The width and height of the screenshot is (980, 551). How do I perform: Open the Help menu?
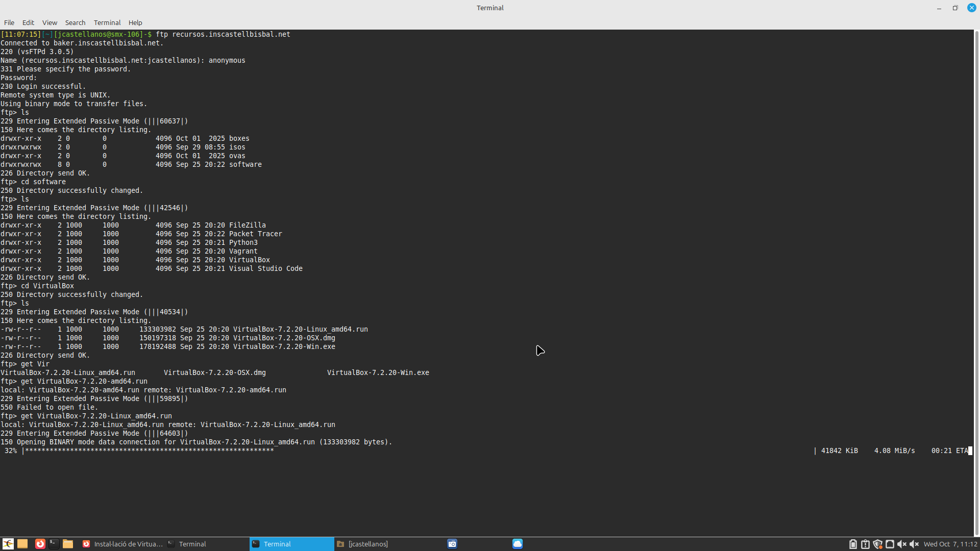coord(135,22)
